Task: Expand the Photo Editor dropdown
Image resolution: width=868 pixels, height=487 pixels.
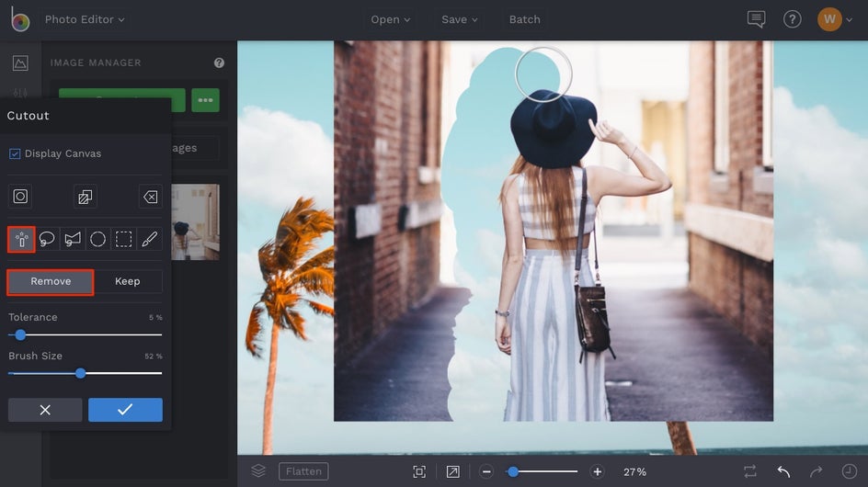Action: click(x=85, y=19)
